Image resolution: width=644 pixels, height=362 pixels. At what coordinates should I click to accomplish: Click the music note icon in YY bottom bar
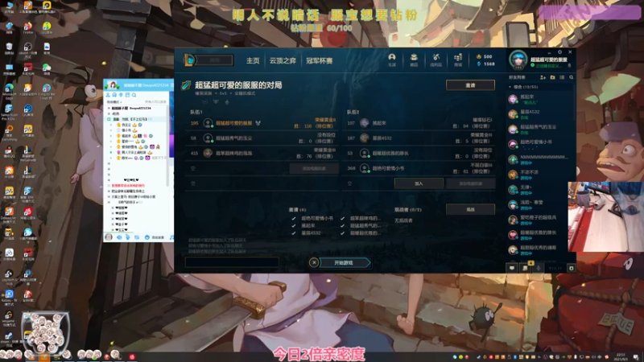pos(171,237)
